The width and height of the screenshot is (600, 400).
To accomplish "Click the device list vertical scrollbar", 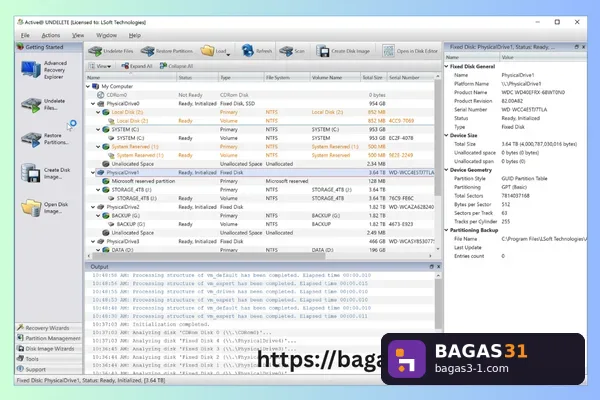I will pyautogui.click(x=438, y=138).
